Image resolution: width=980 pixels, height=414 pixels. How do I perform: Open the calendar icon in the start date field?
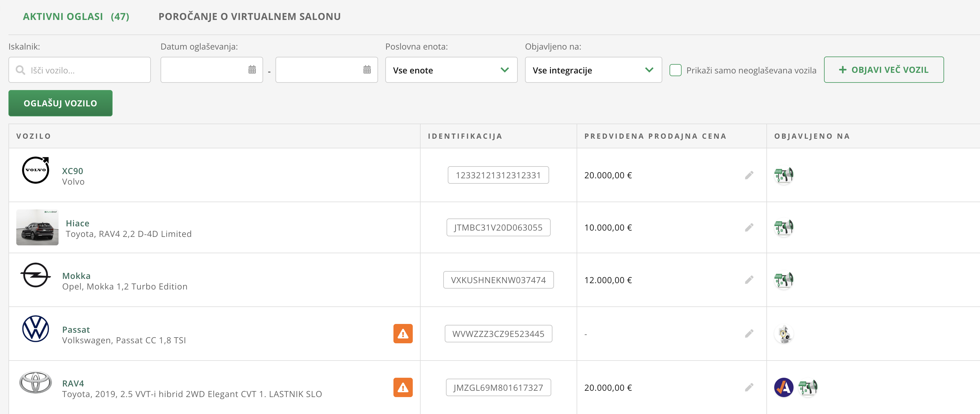(x=252, y=70)
